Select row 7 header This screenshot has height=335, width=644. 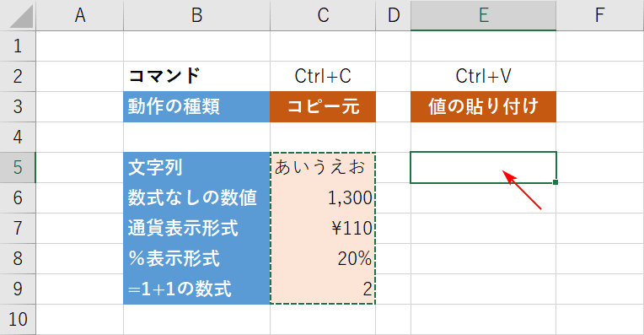click(18, 229)
